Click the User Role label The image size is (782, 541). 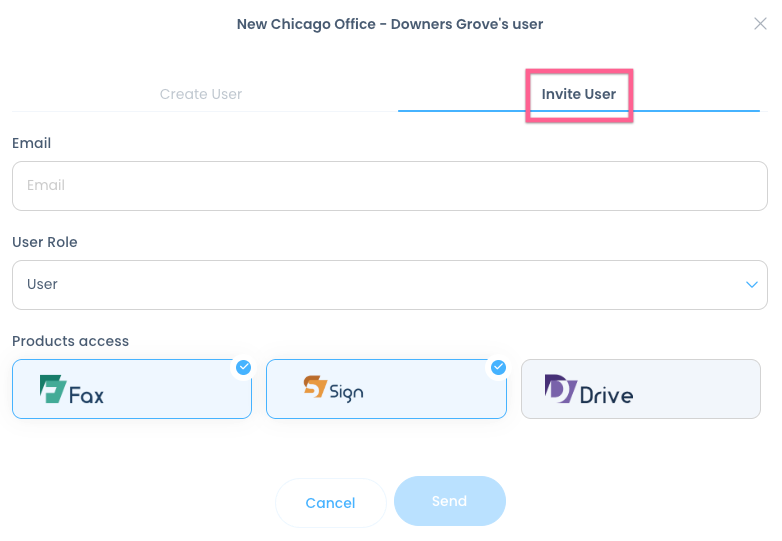[45, 242]
